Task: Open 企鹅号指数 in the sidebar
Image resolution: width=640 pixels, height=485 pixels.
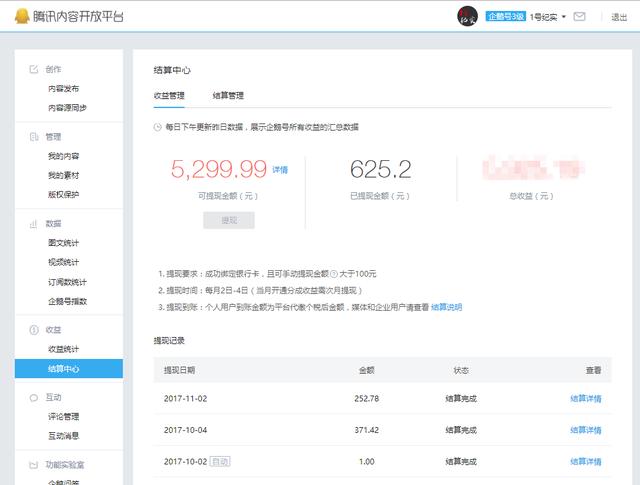Action: (67, 301)
